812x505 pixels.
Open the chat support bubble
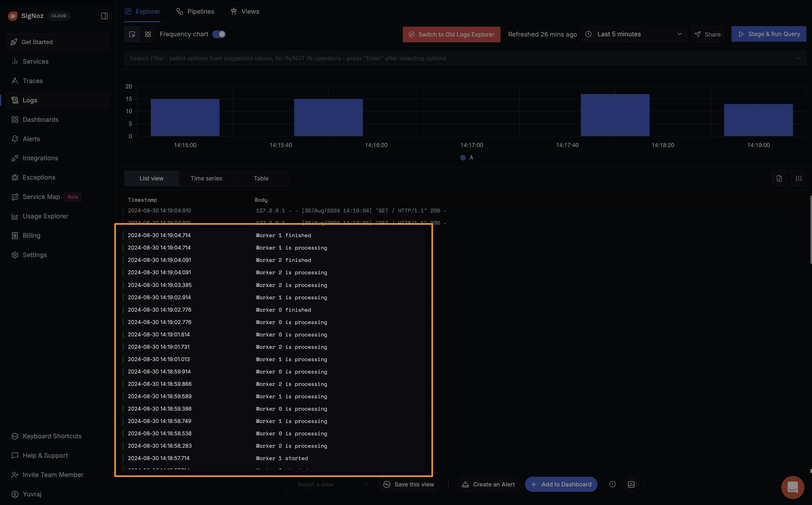point(793,487)
